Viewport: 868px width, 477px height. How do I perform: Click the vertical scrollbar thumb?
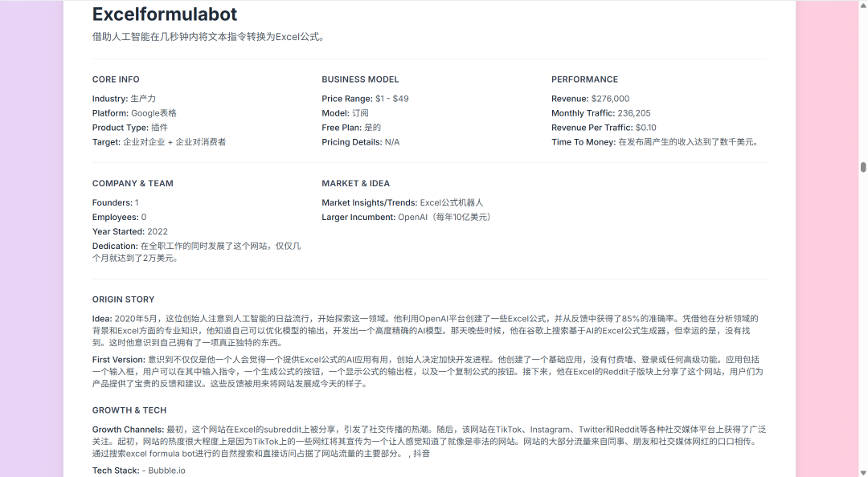tap(863, 167)
